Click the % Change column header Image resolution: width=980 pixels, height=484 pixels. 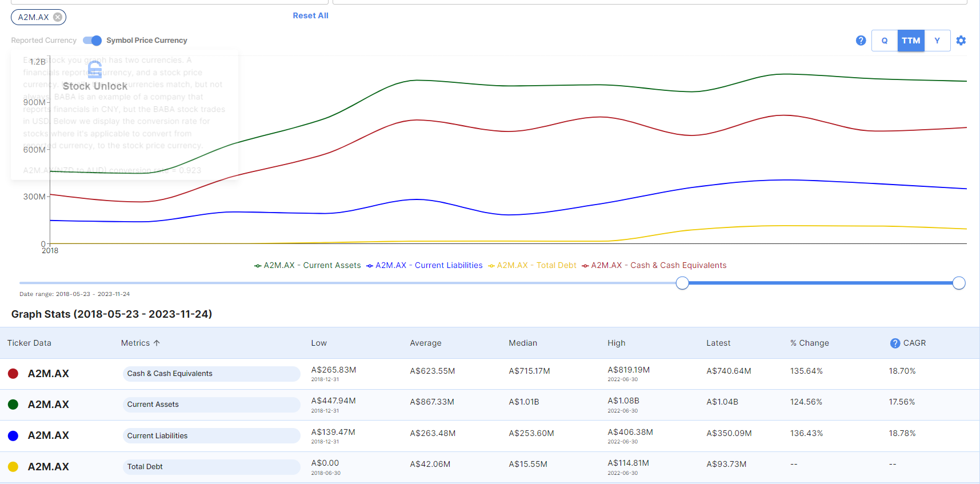810,343
